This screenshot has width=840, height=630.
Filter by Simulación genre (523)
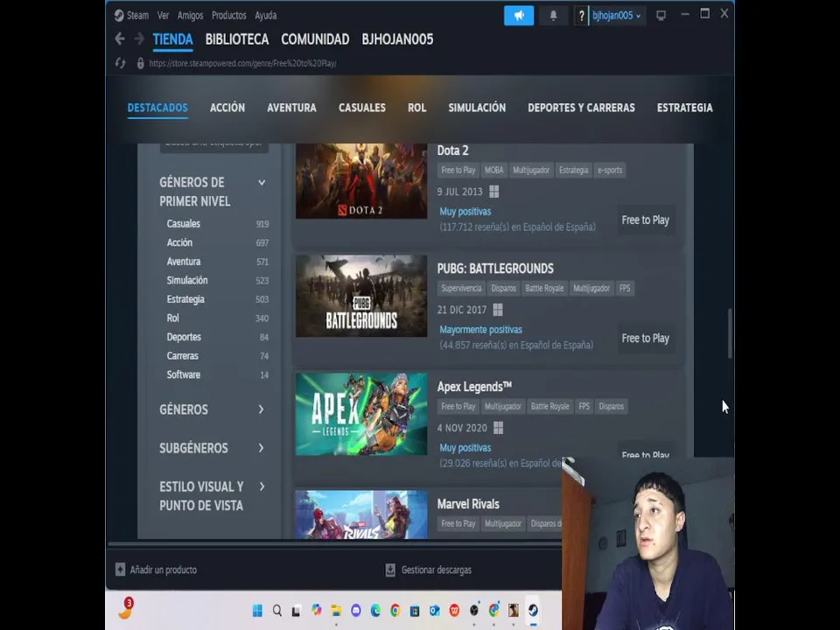point(218,280)
